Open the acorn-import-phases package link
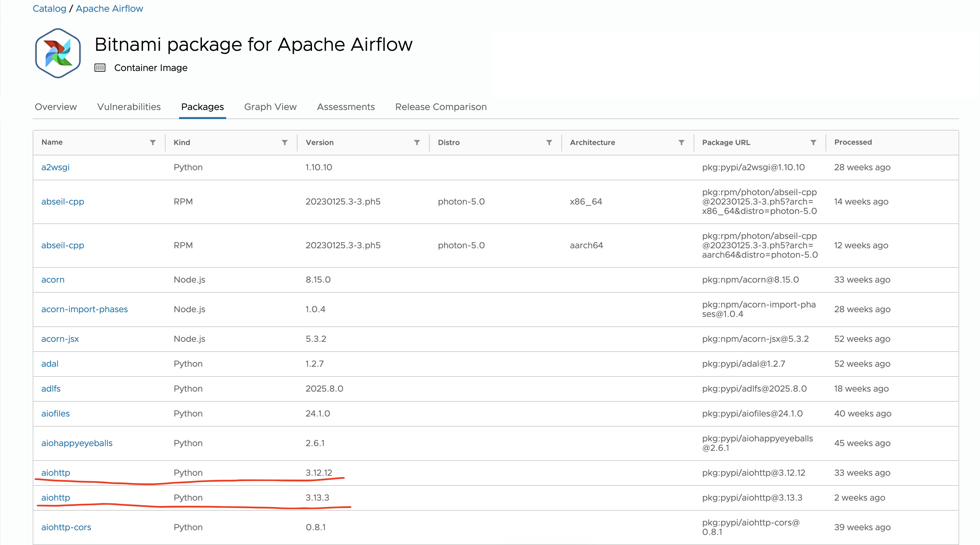Image resolution: width=980 pixels, height=545 pixels. 84,309
